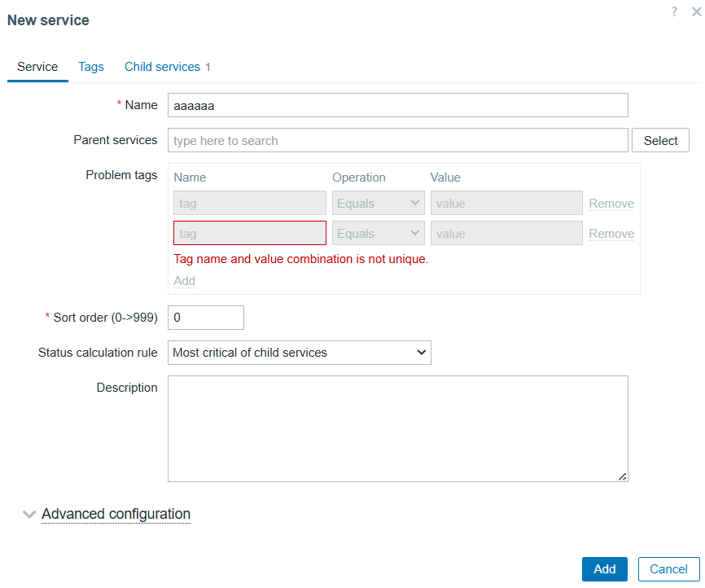Expand the Advanced configuration chevron
Image resolution: width=705 pixels, height=588 pixels.
coord(29,514)
